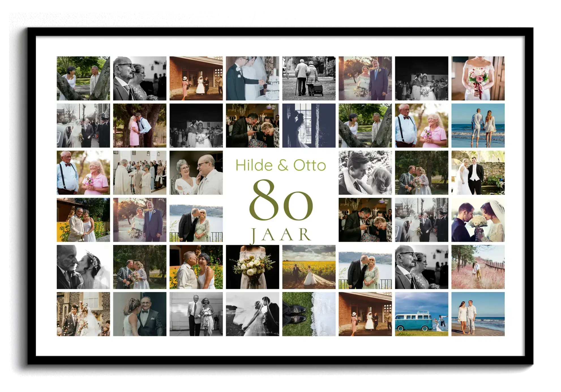Select the window silhouette couple photo

309,125
